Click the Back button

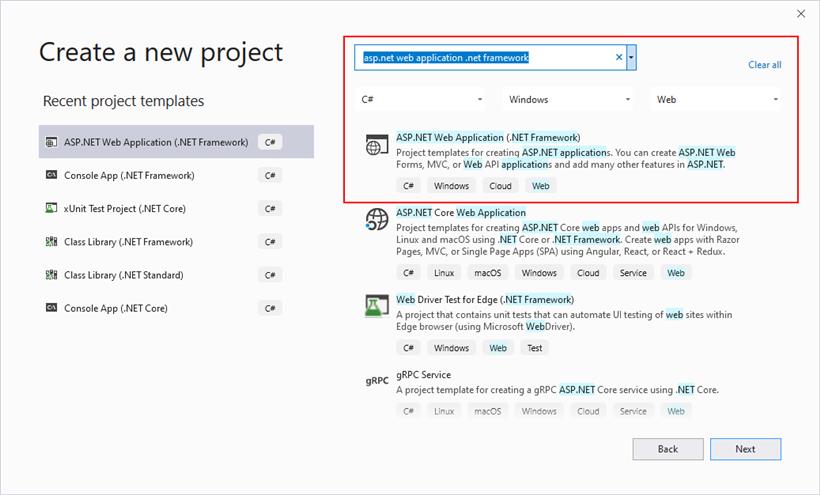[x=668, y=449]
